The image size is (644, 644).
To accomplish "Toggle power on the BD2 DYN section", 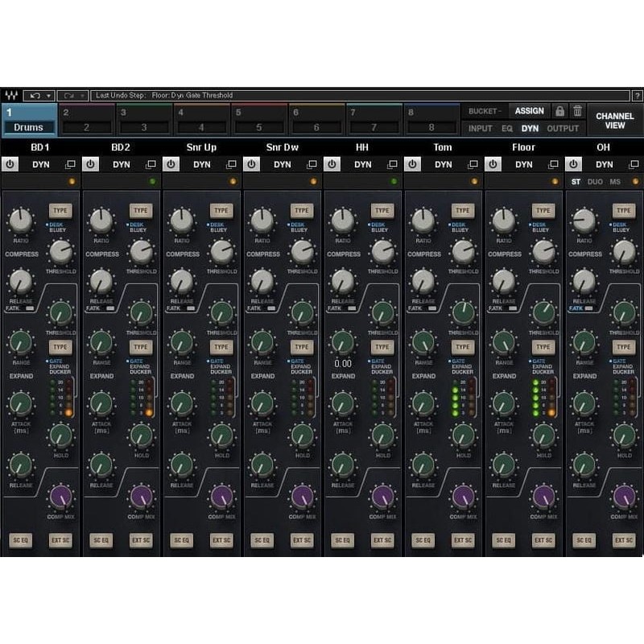I will pos(89,164).
